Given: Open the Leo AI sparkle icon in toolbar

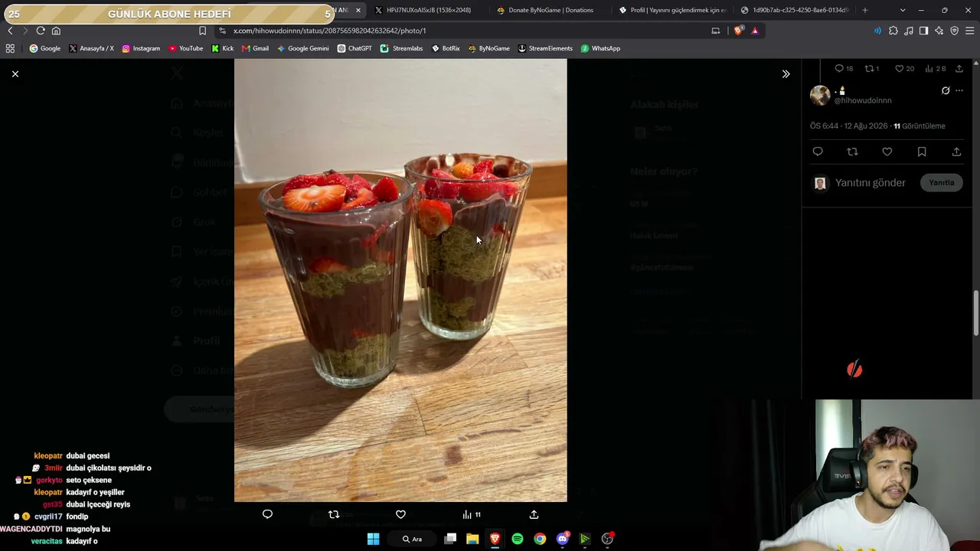Looking at the screenshot, I should tap(939, 31).
